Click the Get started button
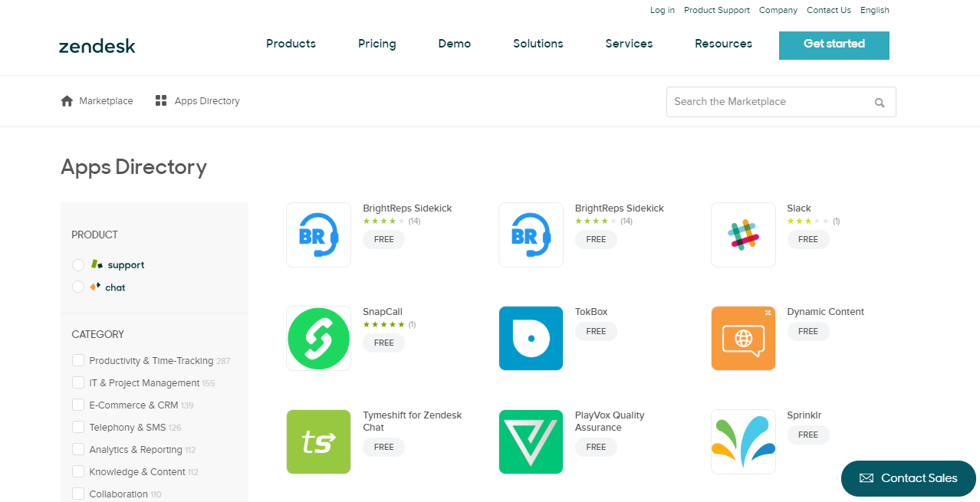This screenshot has height=502, width=980. coord(834,45)
